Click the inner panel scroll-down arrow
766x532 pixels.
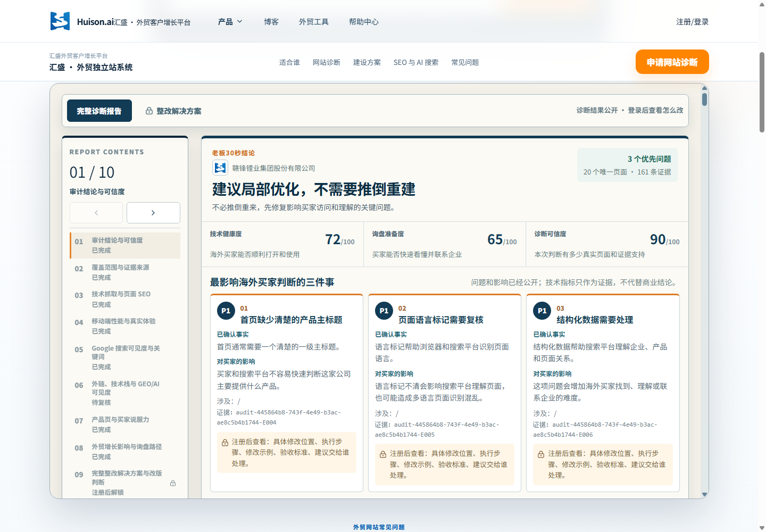tap(704, 495)
